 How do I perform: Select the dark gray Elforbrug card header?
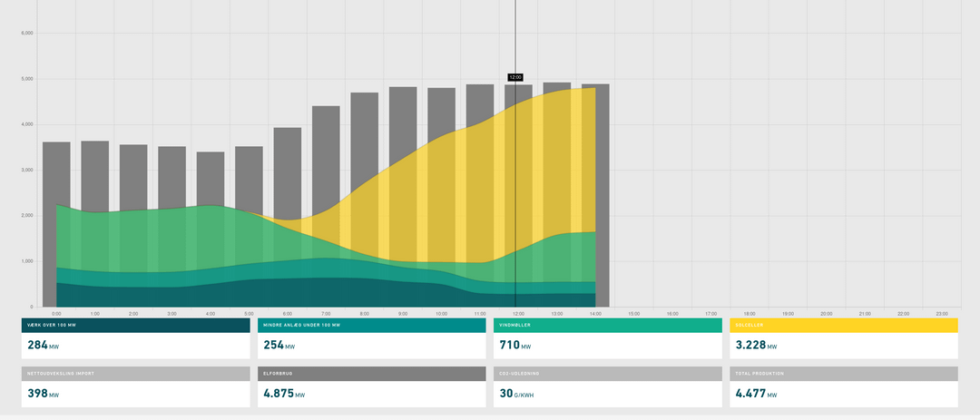tap(371, 374)
